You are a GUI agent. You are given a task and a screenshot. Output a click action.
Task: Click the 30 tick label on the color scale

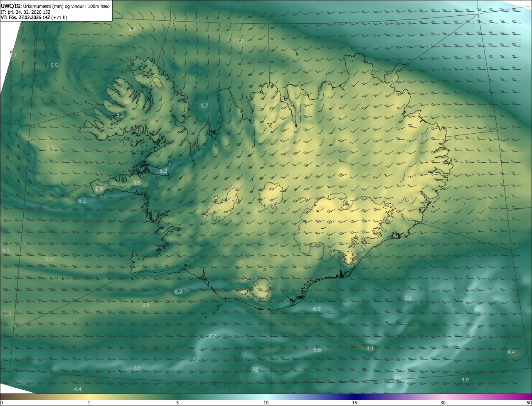[443, 403]
